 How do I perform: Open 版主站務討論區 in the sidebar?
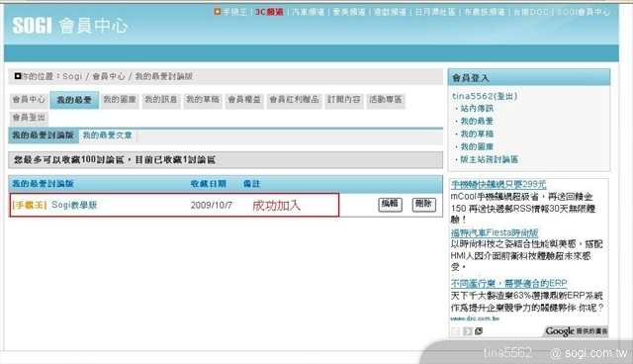[490, 159]
